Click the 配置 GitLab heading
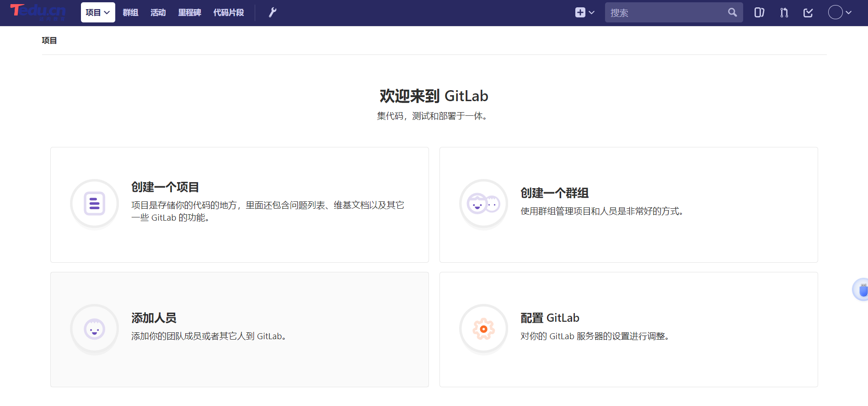Screen dimensions: 868x406 550,318
